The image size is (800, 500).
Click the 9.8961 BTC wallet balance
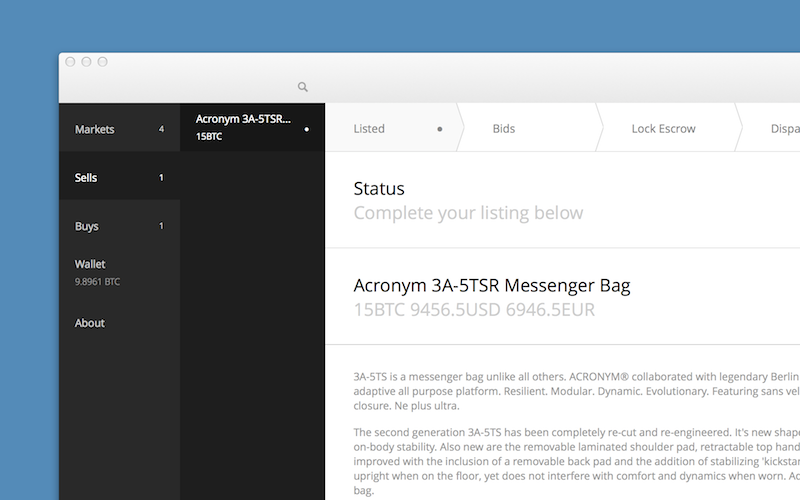pos(97,282)
